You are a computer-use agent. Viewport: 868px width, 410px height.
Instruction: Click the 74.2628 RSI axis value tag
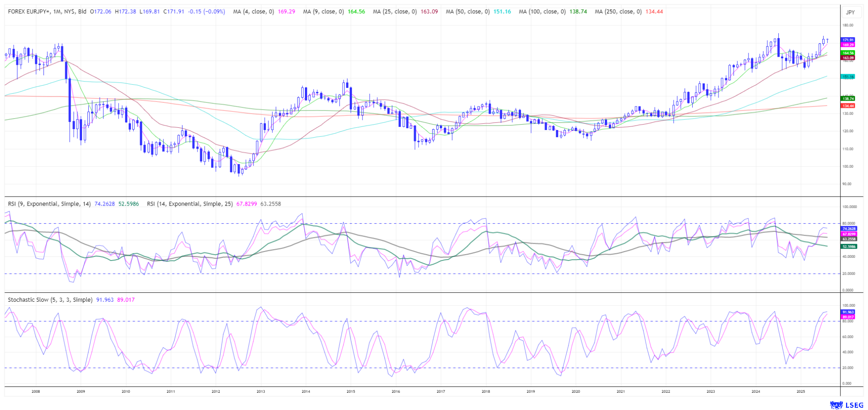849,229
